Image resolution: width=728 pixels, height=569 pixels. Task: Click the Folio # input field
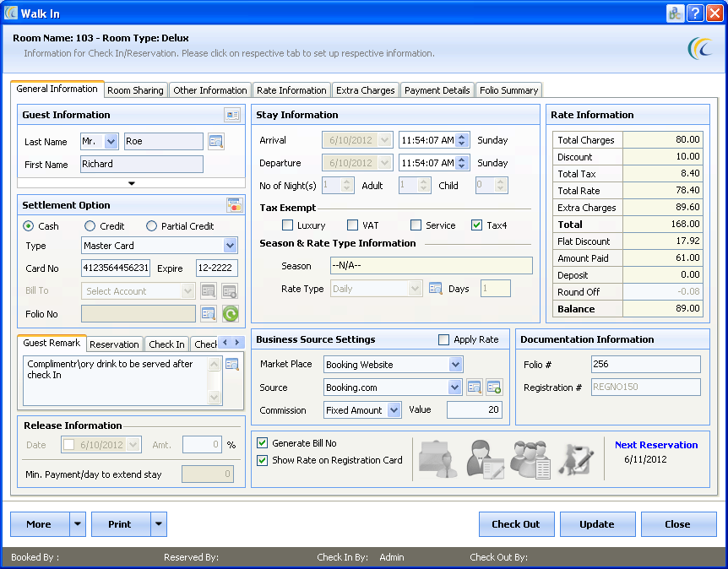point(645,365)
